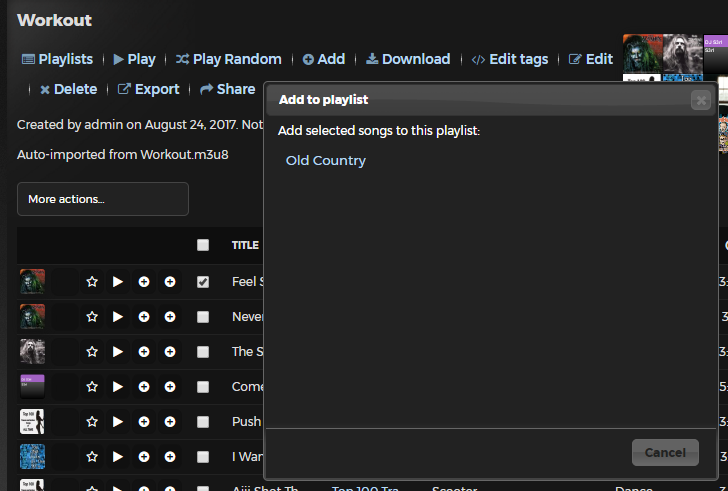728x491 pixels.
Task: Open the Playlists menu item
Action: [x=57, y=59]
